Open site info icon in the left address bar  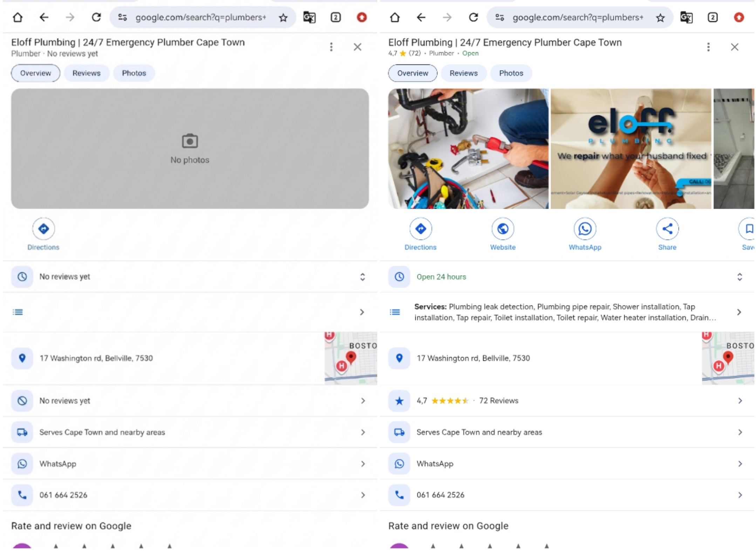click(x=122, y=17)
